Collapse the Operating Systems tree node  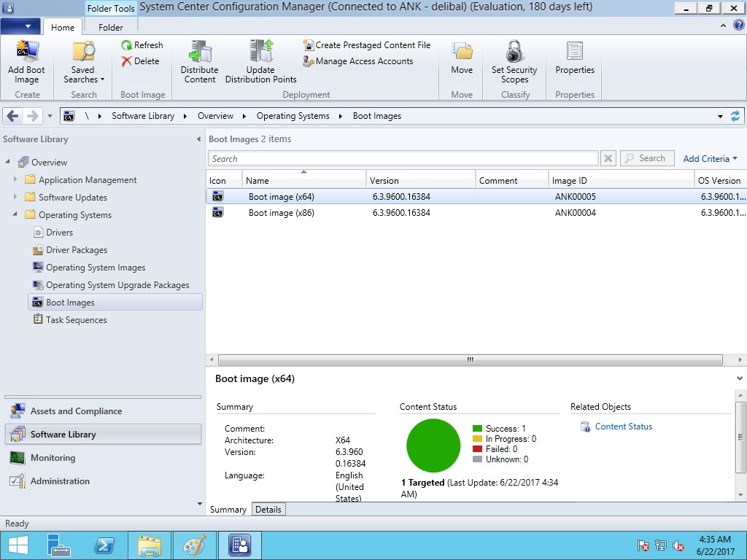15,215
